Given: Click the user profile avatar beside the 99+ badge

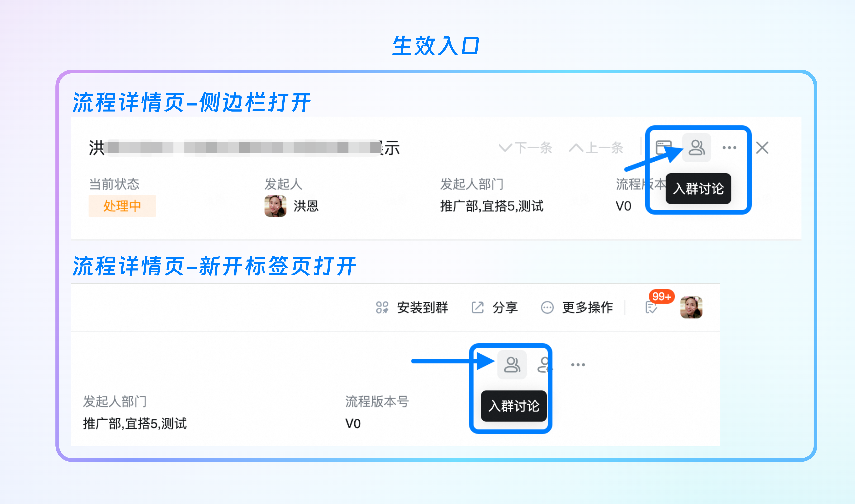Looking at the screenshot, I should (691, 307).
